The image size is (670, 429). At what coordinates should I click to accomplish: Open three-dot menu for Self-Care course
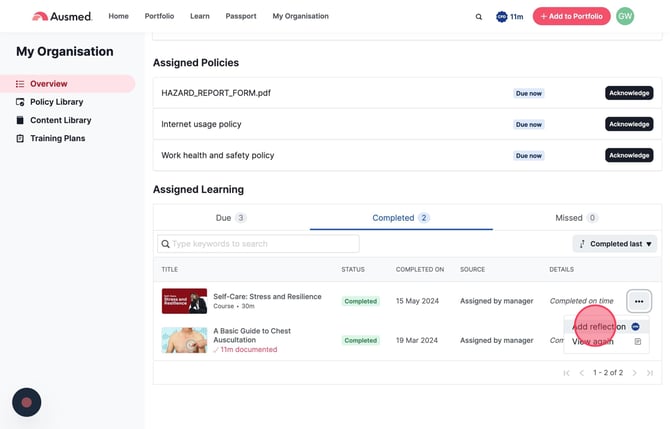click(x=638, y=300)
